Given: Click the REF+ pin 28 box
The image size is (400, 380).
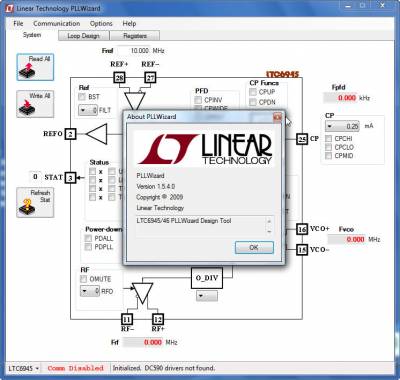Looking at the screenshot, I should pos(119,78).
